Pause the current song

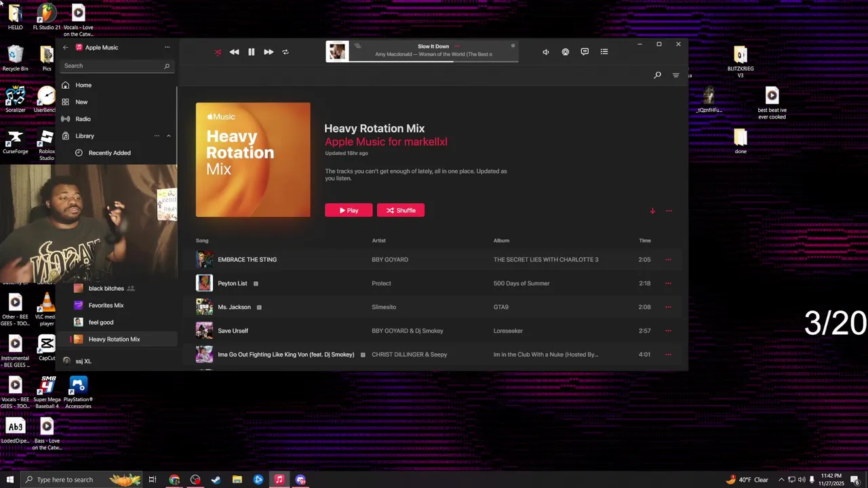(251, 52)
